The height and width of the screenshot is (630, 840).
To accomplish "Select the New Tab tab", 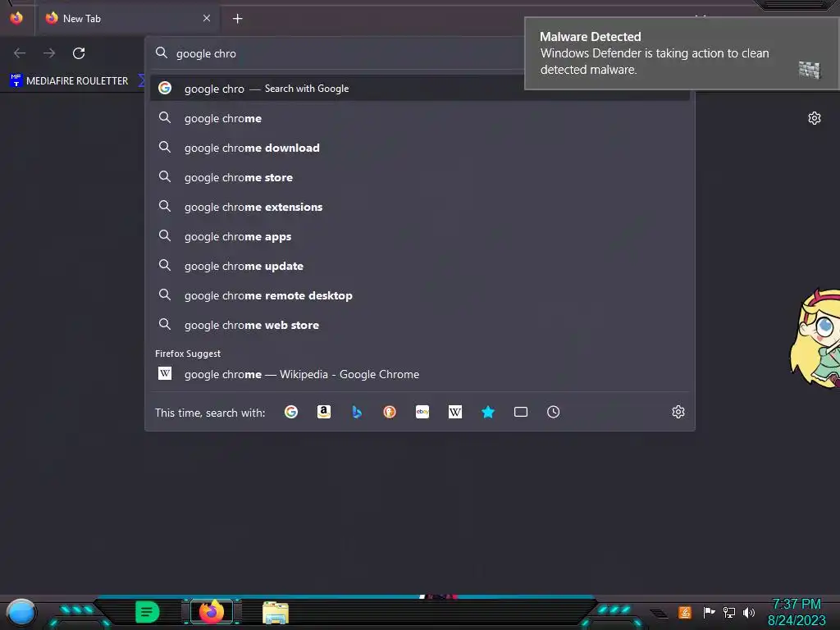I will click(129, 19).
